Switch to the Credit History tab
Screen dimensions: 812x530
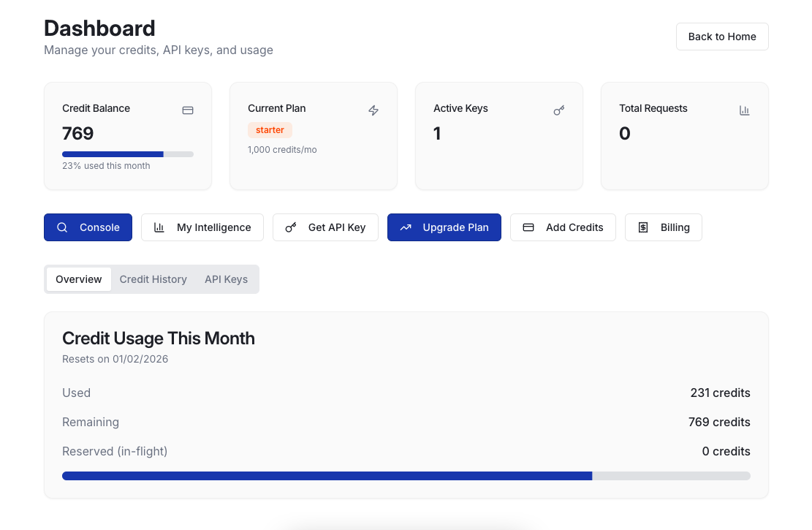[x=153, y=279]
